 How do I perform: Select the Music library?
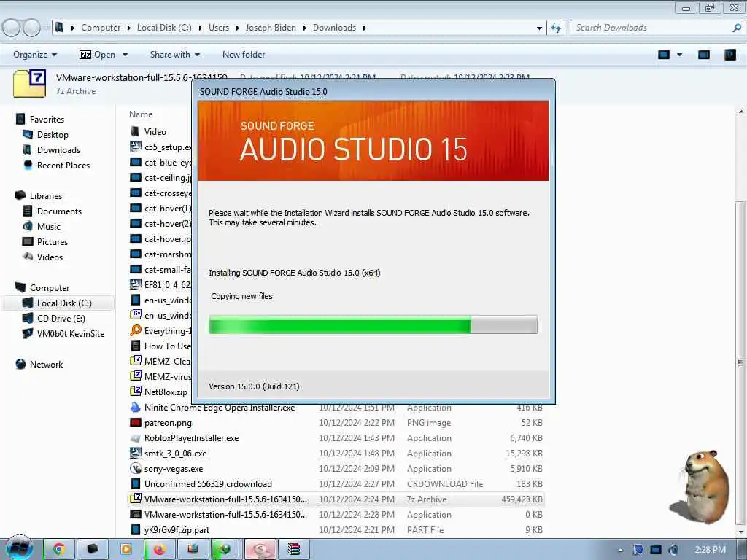click(49, 227)
